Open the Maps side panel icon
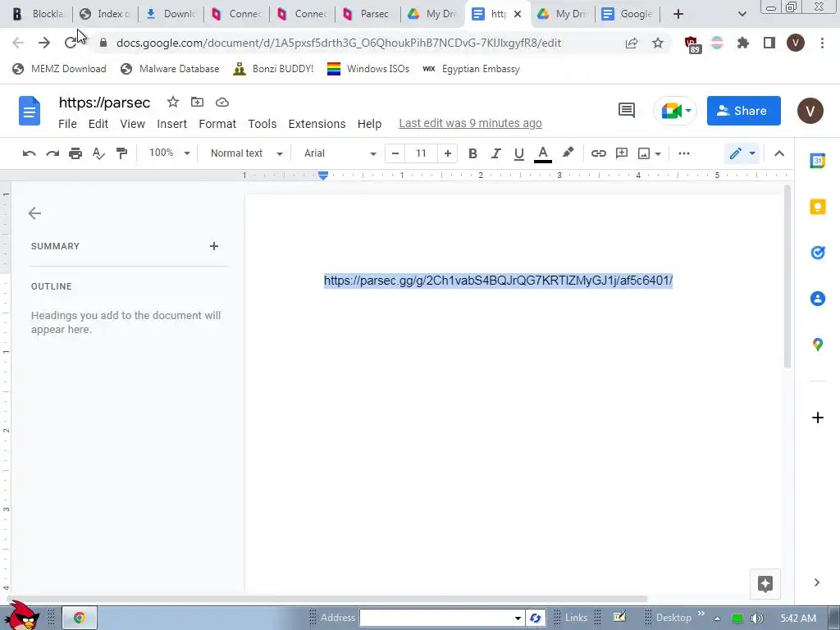The height and width of the screenshot is (630, 840). tap(817, 345)
